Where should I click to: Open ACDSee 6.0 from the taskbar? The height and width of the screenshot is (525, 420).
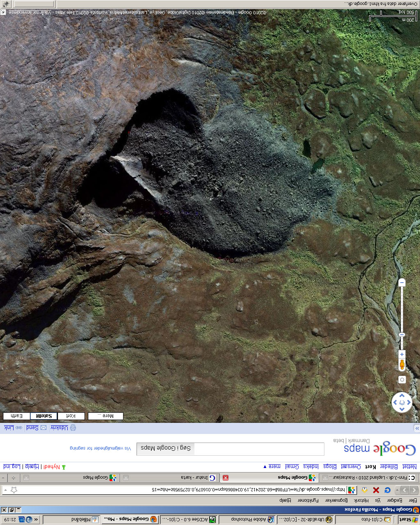[x=188, y=520]
